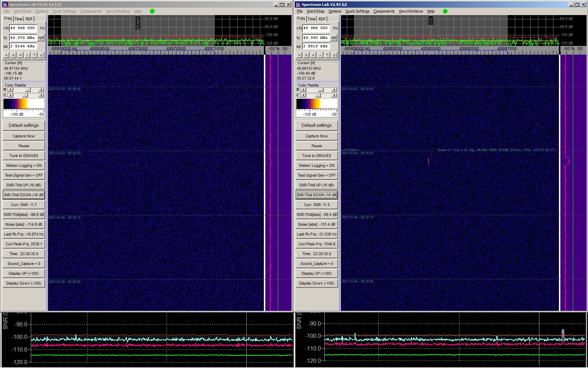
Task: Click the '>' frequency shift button in left [2] window
Action: [13, 55]
